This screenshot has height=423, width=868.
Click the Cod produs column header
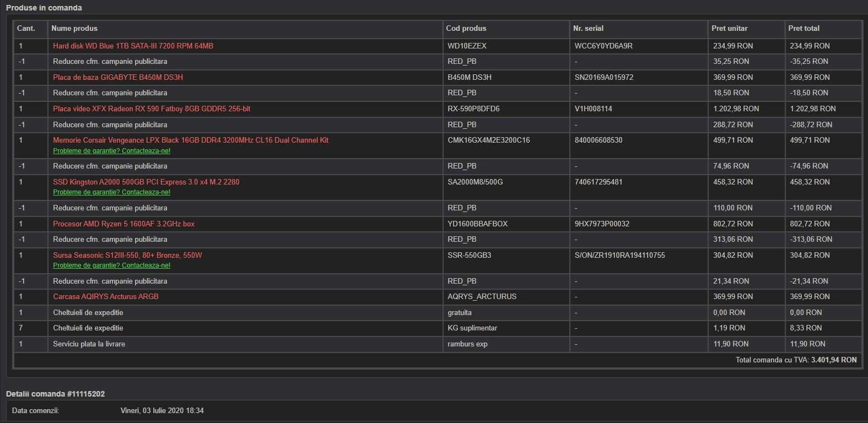coord(466,28)
